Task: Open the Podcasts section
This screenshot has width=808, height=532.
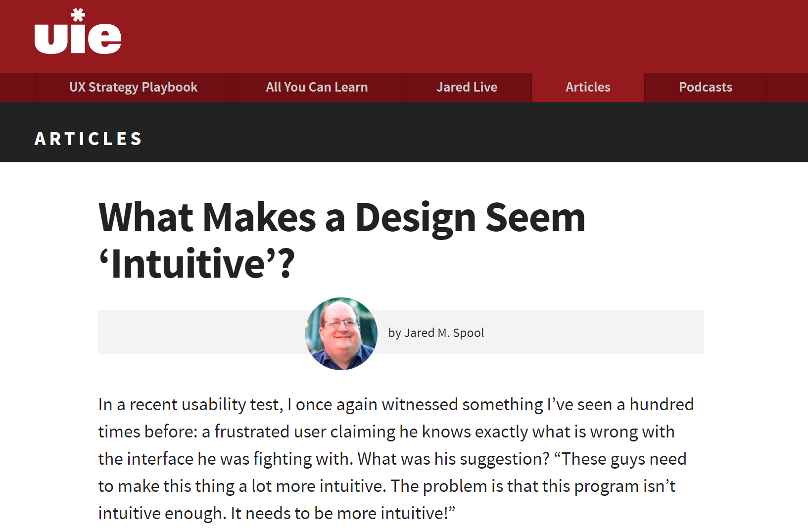Action: tap(705, 87)
